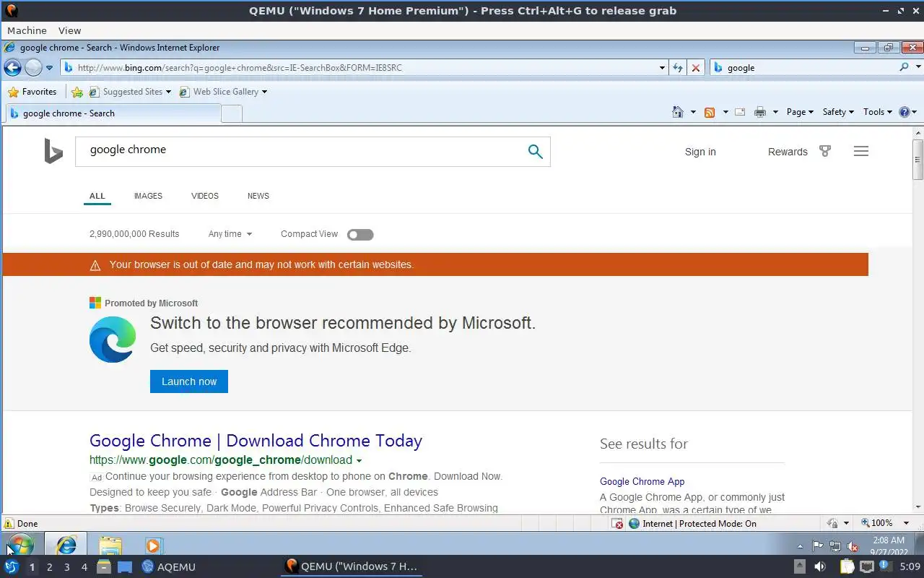Click the blue Help question mark icon
924x578 pixels.
click(905, 112)
